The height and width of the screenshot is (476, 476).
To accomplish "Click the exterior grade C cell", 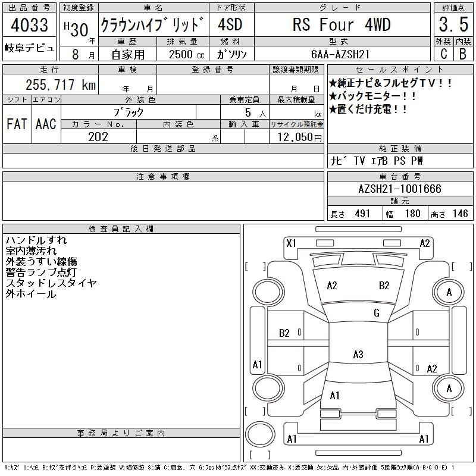I will pos(443,53).
